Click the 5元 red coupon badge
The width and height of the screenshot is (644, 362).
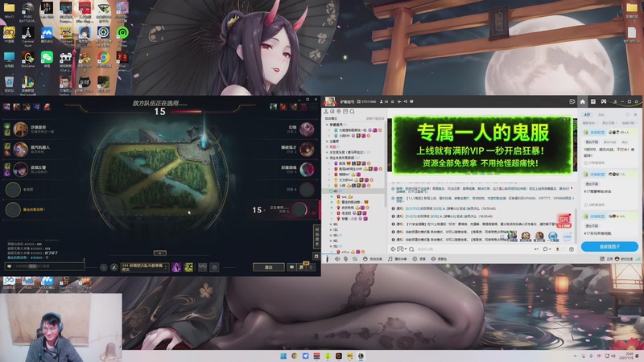click(x=564, y=220)
